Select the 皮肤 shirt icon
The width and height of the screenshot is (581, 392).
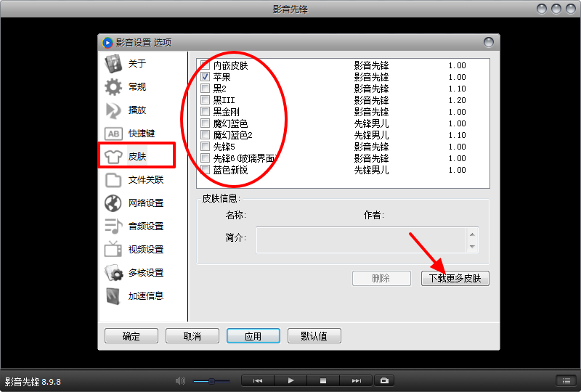click(x=113, y=157)
